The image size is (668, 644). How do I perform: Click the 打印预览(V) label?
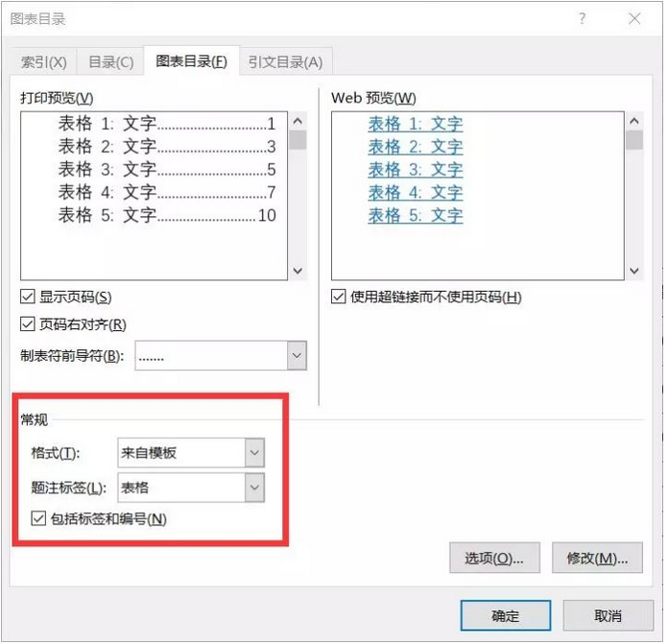(x=57, y=98)
